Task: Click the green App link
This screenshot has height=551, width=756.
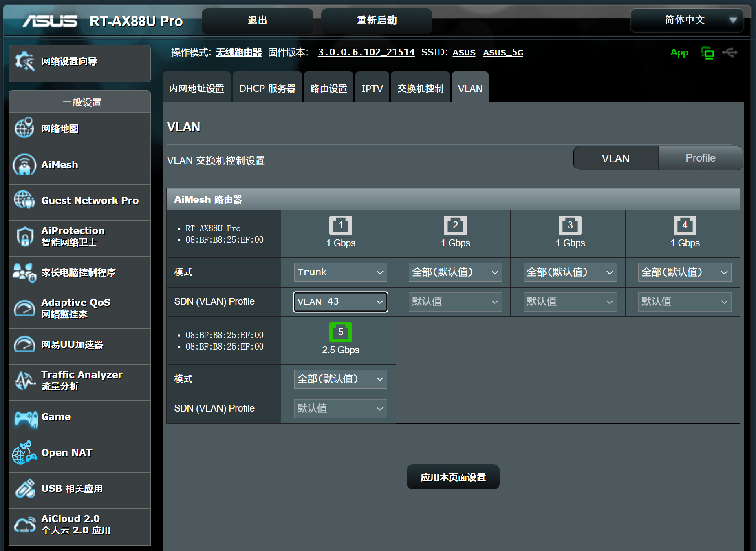Action: click(x=679, y=53)
